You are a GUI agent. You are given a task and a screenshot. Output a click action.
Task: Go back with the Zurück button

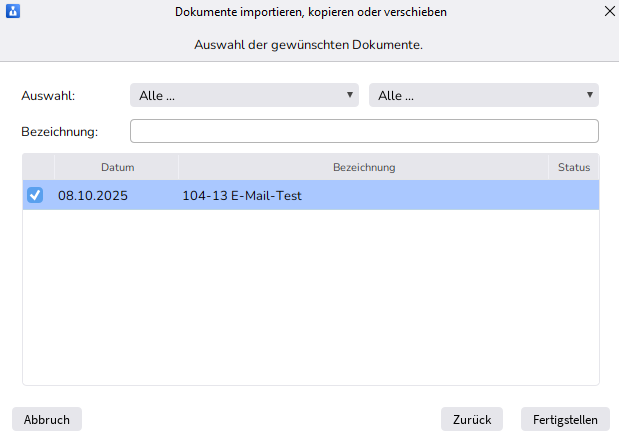[x=471, y=419]
